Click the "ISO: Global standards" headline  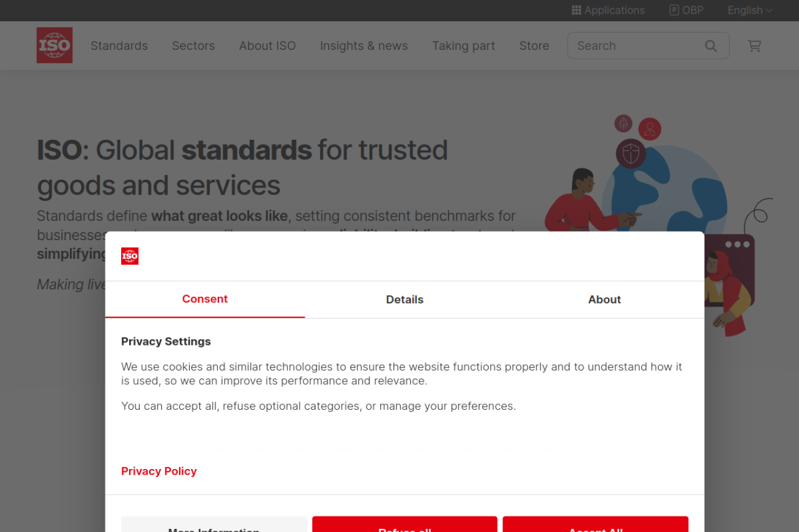[242, 167]
